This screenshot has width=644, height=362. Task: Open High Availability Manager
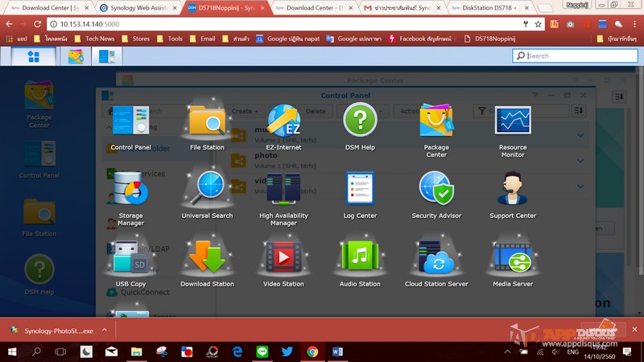(x=283, y=199)
